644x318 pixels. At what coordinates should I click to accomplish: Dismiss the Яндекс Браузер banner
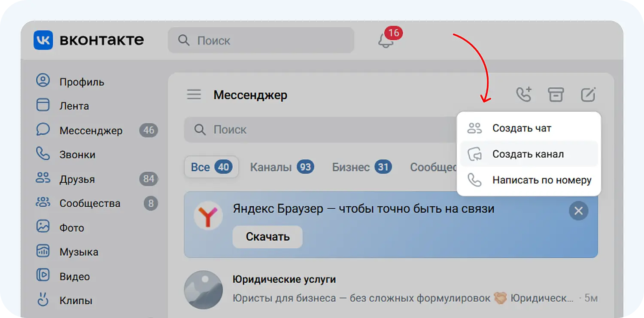point(578,211)
